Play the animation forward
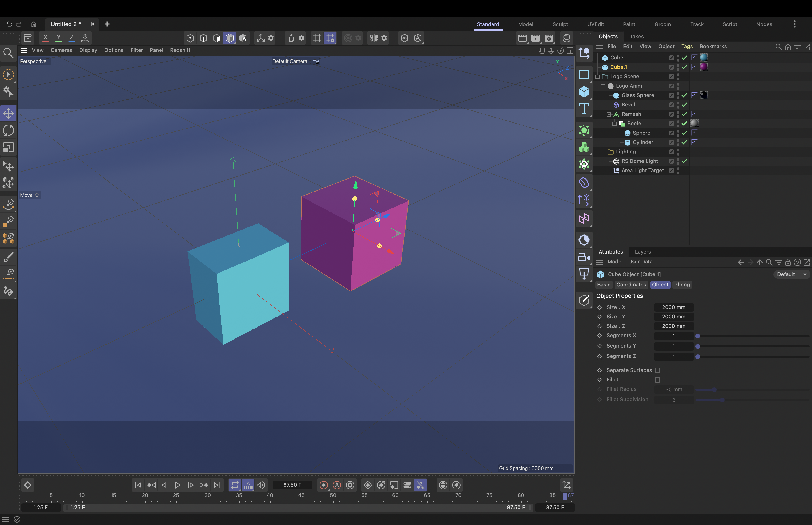Screen dimensions: 812x525 tap(177, 485)
